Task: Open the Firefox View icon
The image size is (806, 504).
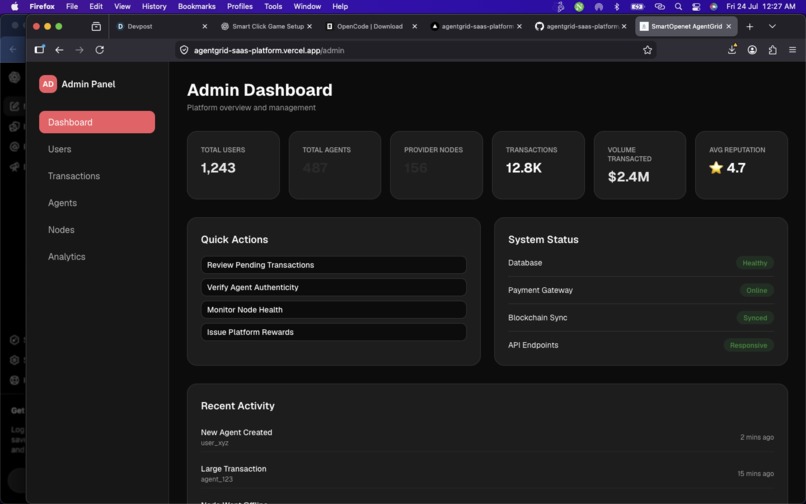Action: coord(96,26)
